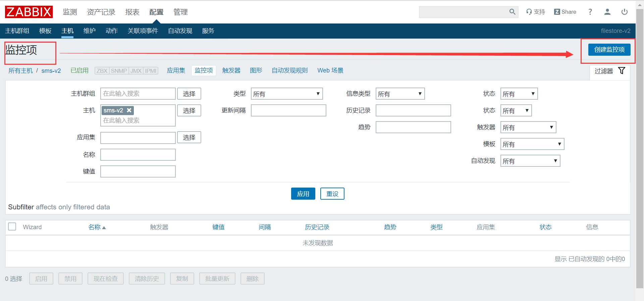The image size is (644, 301).
Task: Switch to 图形 tab
Action: (256, 70)
